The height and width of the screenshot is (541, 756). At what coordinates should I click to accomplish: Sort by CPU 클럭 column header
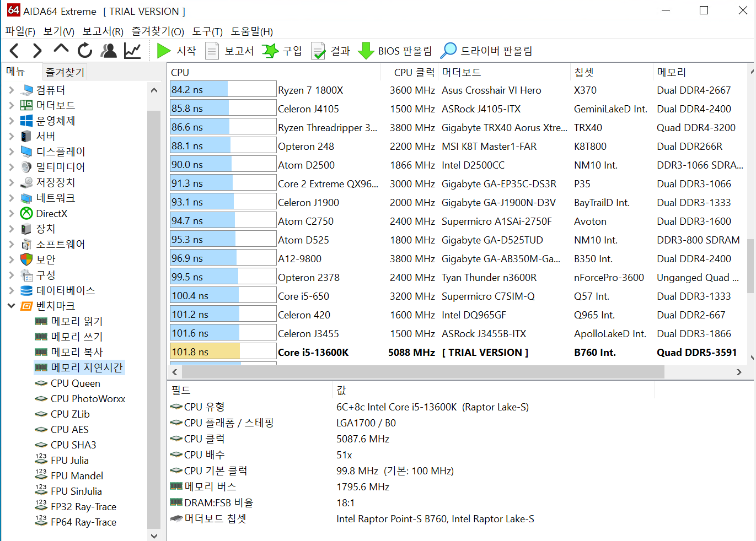(x=409, y=72)
